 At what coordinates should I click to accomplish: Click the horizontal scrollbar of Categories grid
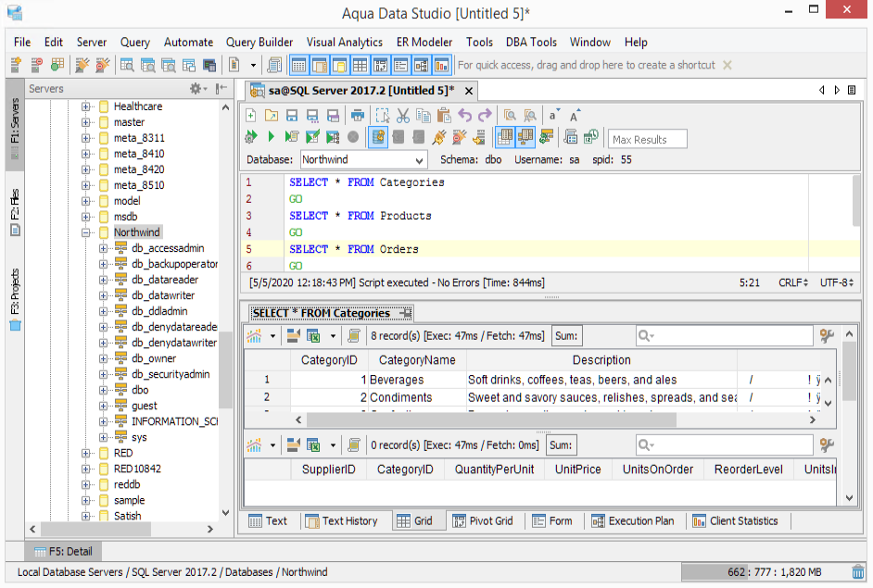(x=491, y=419)
